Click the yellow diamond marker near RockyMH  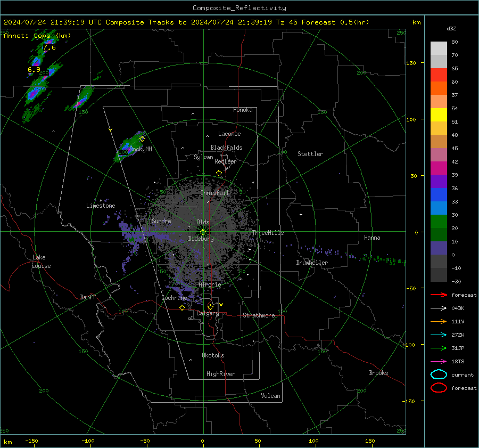click(142, 139)
